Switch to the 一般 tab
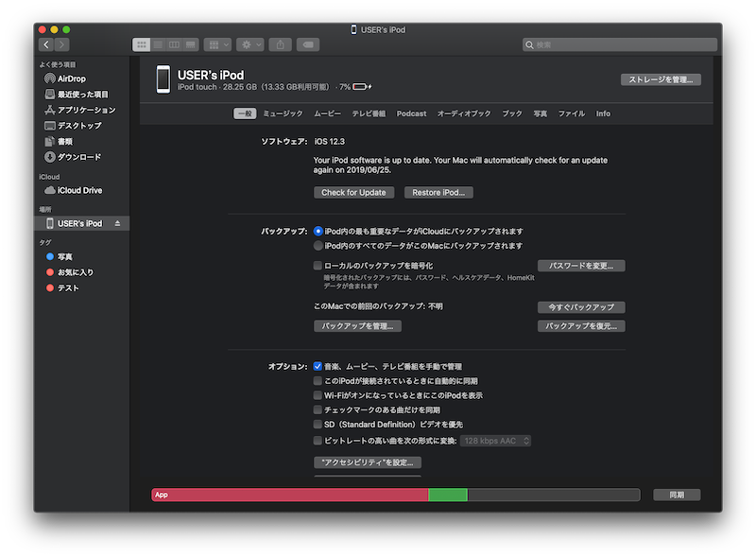This screenshot has height=557, width=756. 245,113
